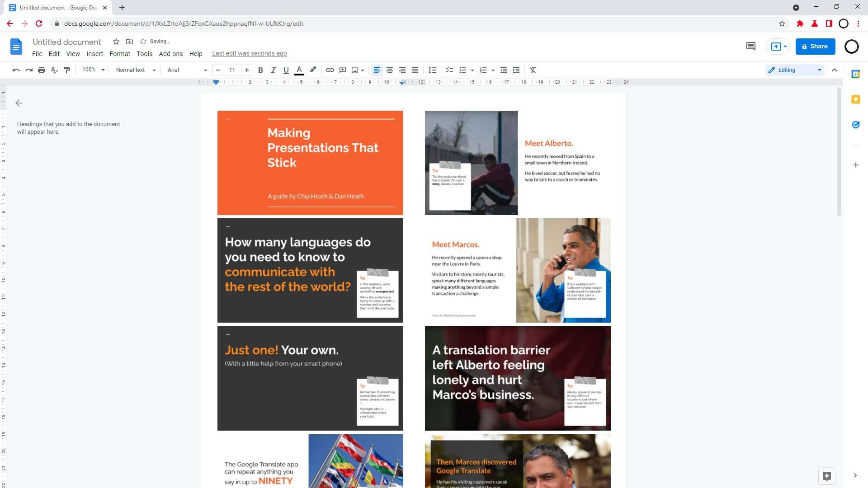868x488 pixels.
Task: Hide the document outline sidebar
Action: 19,103
